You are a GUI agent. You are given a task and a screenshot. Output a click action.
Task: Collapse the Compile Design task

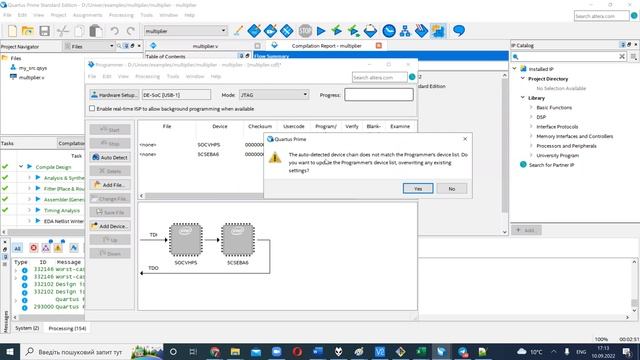[x=21, y=167]
